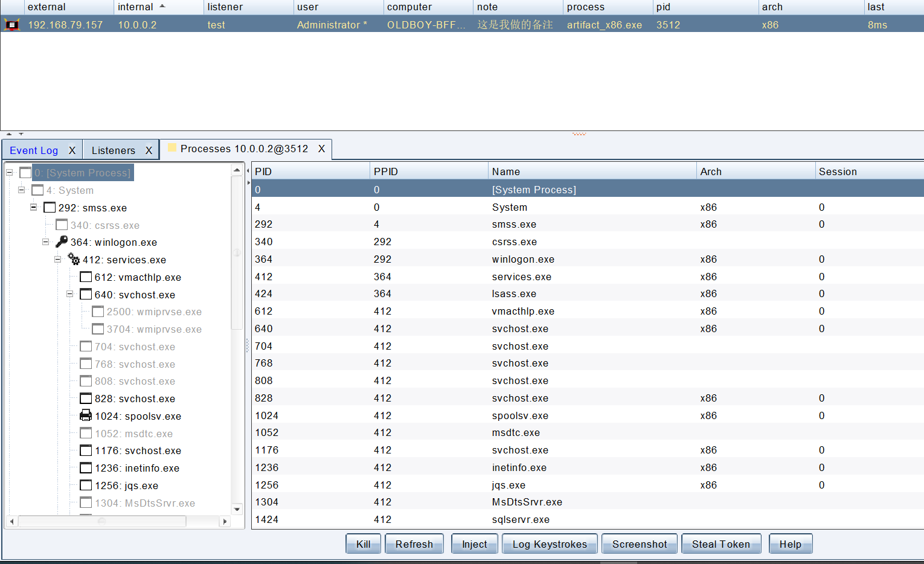Sort beacons by the last column header
The image size is (924, 564).
coord(894,7)
